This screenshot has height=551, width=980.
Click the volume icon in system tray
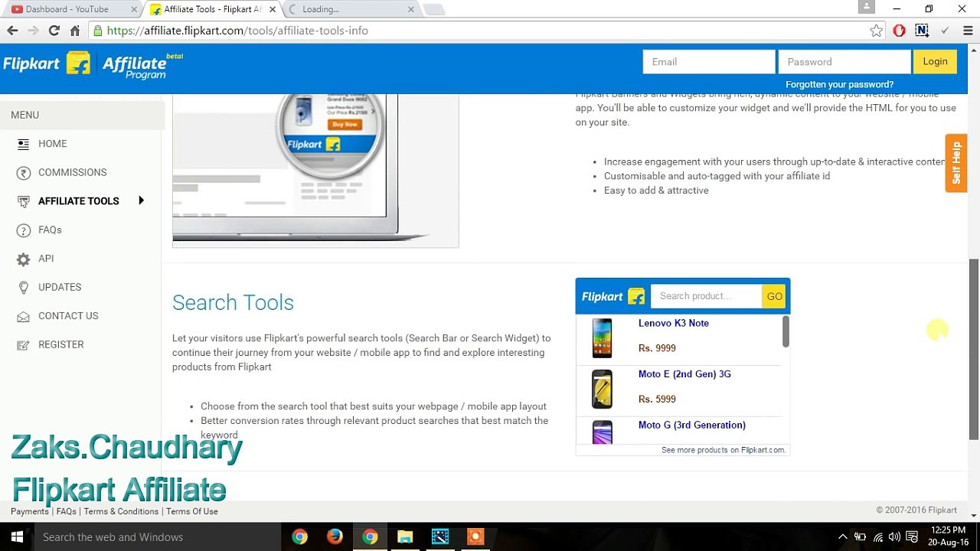click(894, 537)
